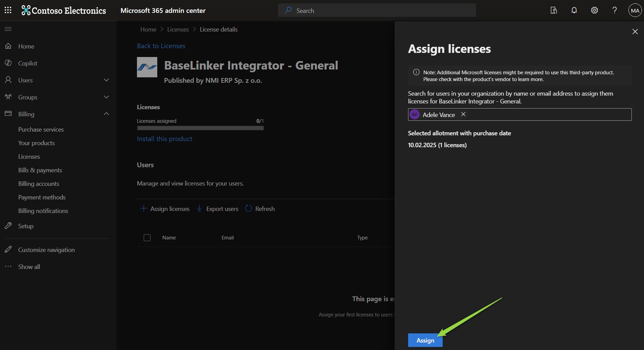Viewport: 644px width, 350px height.
Task: Collapse the Billing navigation section
Action: point(106,114)
